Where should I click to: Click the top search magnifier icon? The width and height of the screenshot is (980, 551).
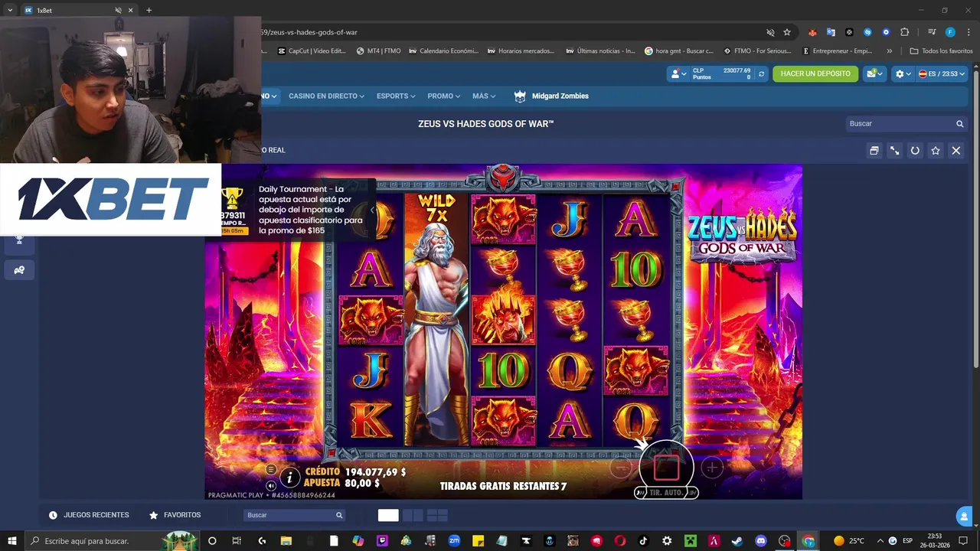(x=959, y=123)
